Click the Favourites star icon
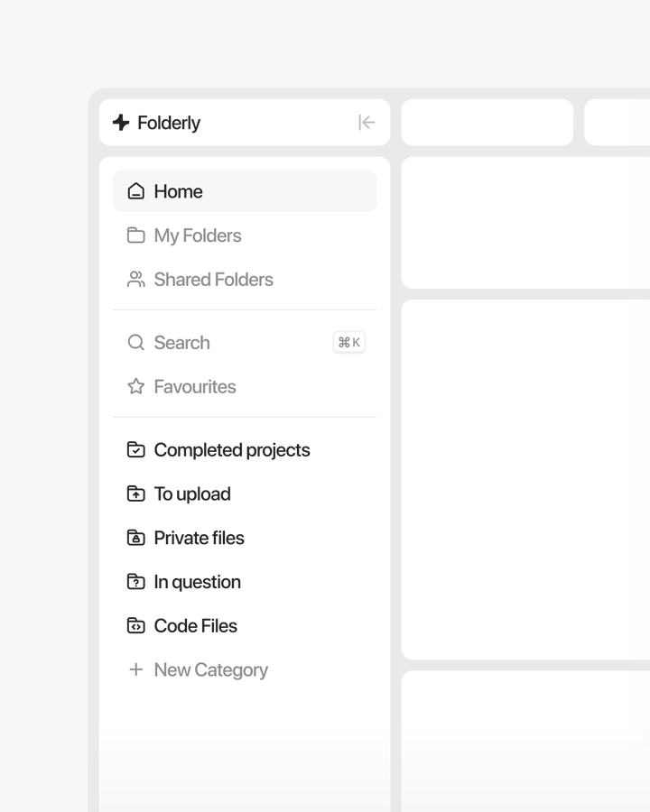Screen dimensions: 650x812 pos(136,387)
